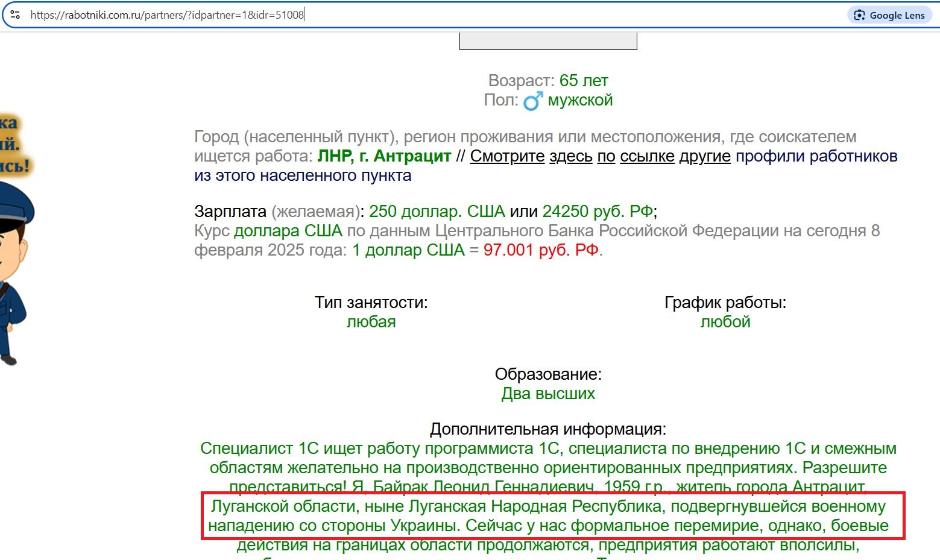Click exchange rate '97.001 руб. РФ'
This screenshot has height=560, width=940.
point(541,250)
